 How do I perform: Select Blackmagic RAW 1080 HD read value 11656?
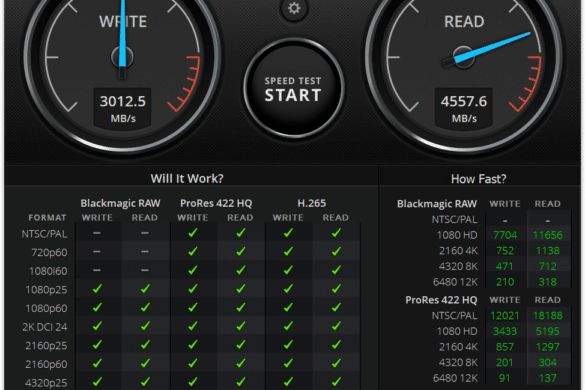(x=547, y=235)
